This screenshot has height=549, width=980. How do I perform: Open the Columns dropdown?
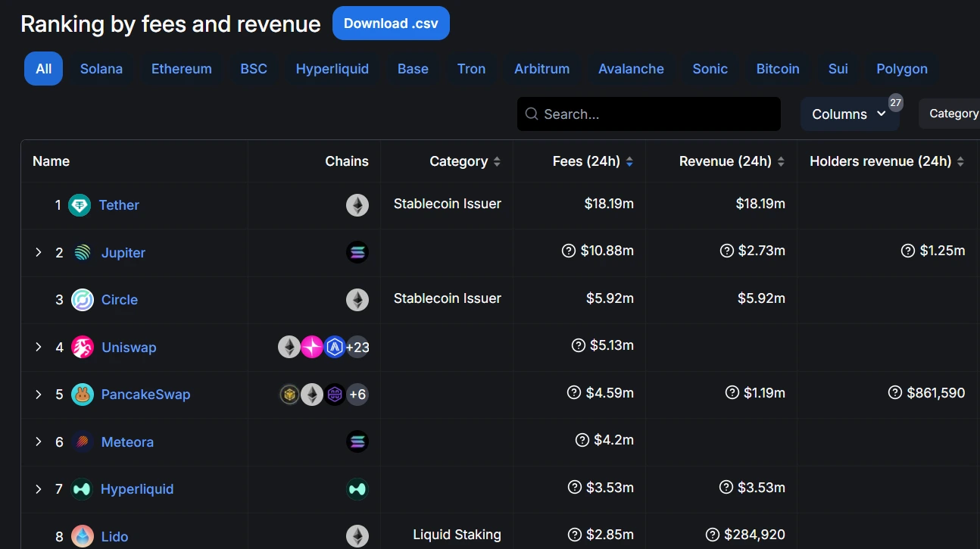(x=850, y=114)
